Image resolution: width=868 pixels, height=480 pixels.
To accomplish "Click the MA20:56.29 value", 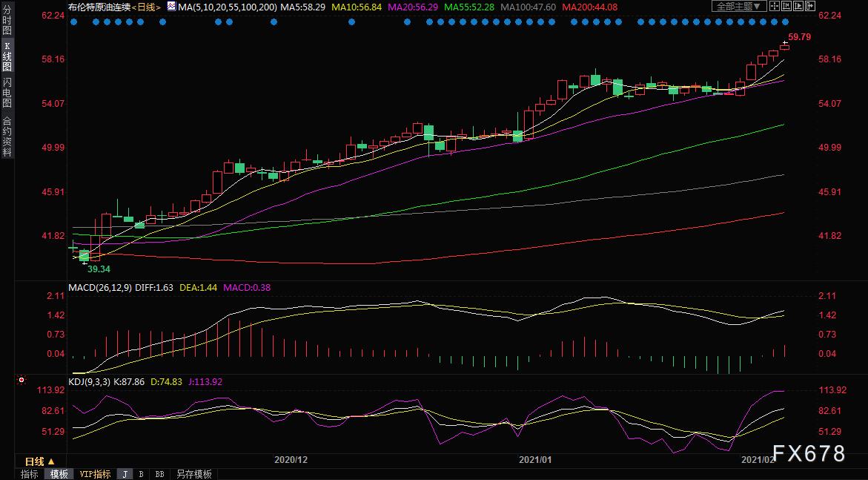I will [x=413, y=7].
